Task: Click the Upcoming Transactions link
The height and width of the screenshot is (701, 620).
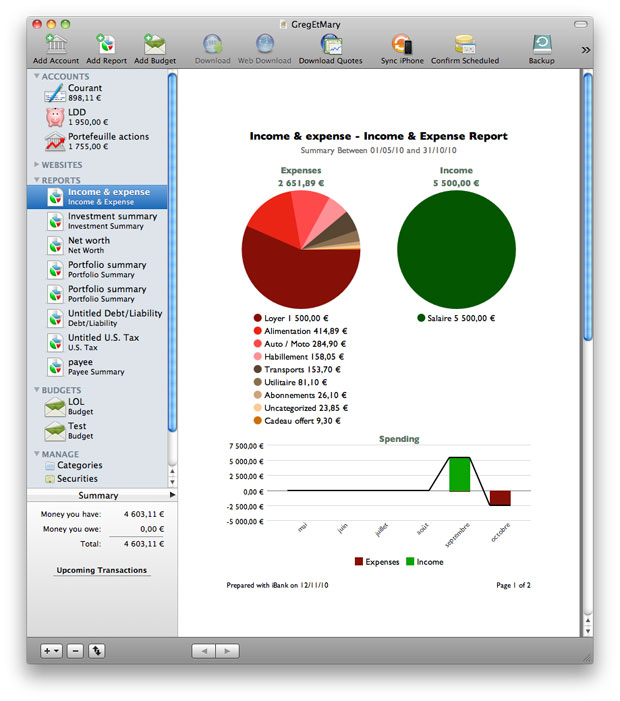Action: (101, 570)
